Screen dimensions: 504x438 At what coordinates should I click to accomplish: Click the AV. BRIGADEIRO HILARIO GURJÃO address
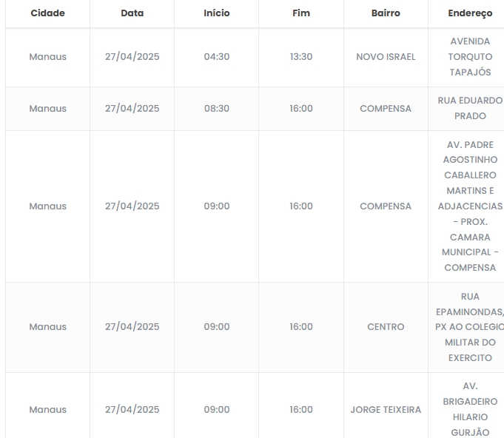[x=470, y=410]
